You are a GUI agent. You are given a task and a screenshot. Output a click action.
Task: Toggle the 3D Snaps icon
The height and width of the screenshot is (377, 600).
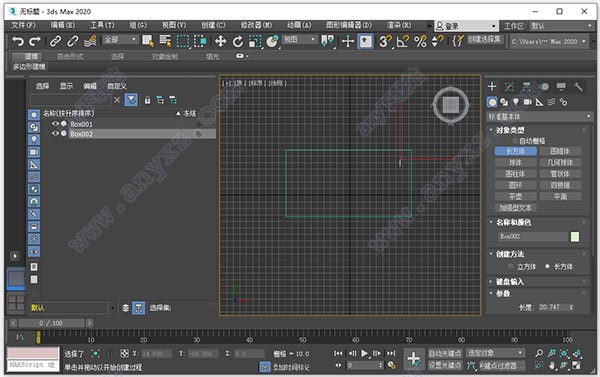tap(385, 41)
